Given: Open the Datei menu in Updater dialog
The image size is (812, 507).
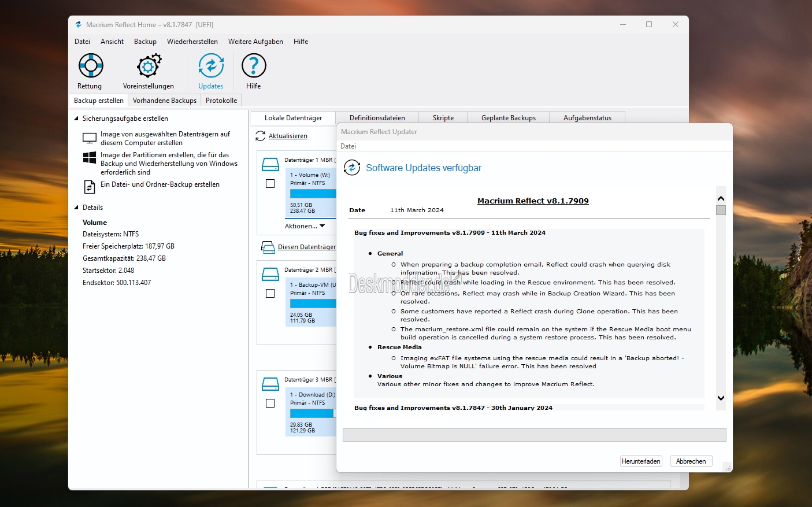Looking at the screenshot, I should click(348, 146).
